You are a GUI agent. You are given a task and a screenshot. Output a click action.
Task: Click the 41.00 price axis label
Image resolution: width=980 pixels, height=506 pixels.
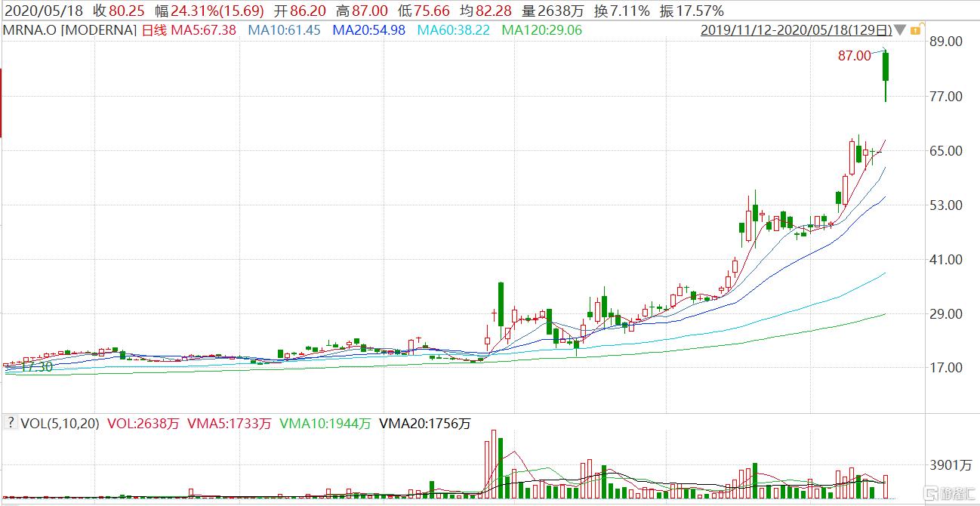945,259
